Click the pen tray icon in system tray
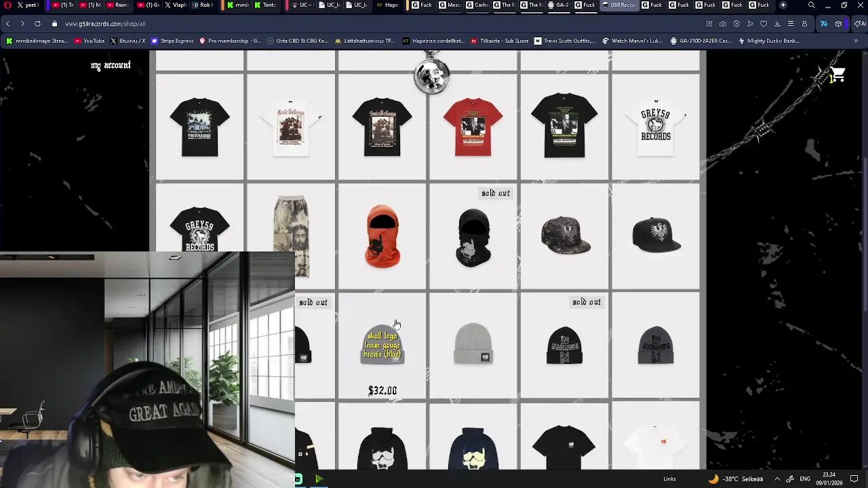 790,479
